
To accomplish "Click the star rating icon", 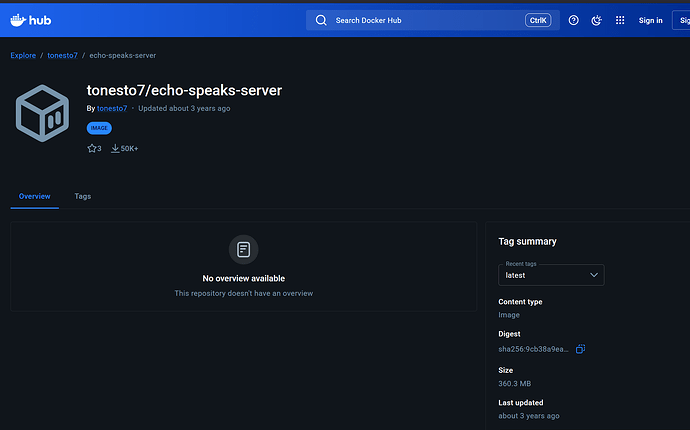I will (x=92, y=148).
